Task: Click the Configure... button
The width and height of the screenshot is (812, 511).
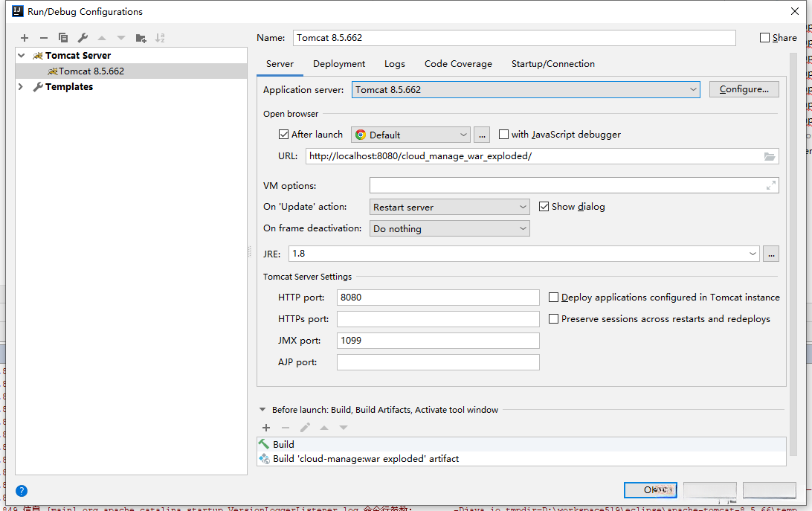Action: point(744,89)
